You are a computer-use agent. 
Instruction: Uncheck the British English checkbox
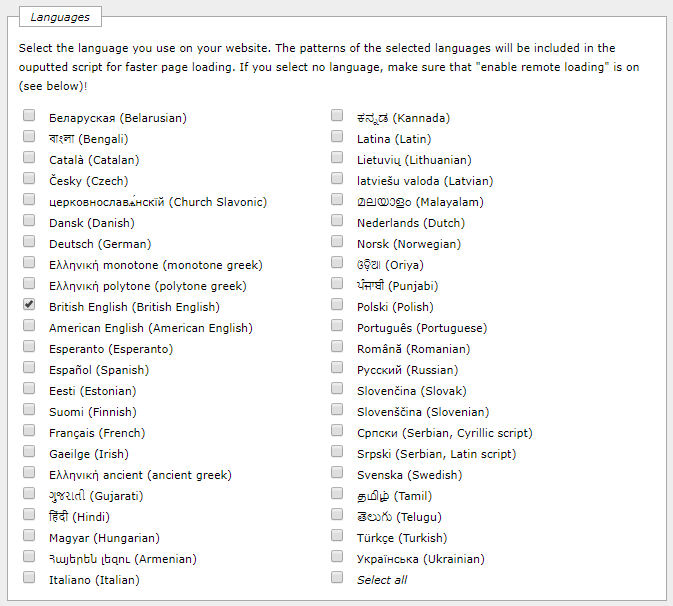coord(29,304)
